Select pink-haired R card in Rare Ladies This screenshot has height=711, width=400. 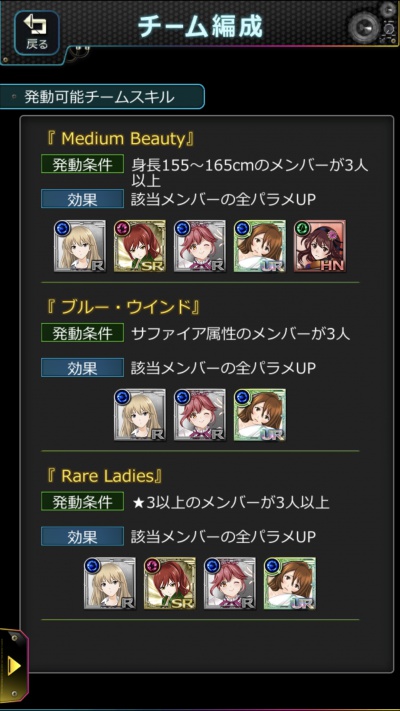click(229, 583)
